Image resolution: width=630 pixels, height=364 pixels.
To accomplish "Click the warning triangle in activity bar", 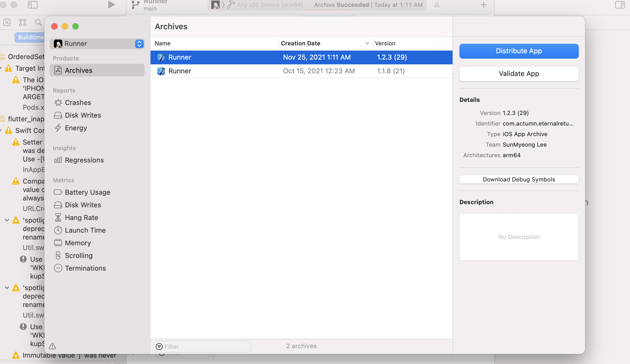I will click(x=437, y=5).
